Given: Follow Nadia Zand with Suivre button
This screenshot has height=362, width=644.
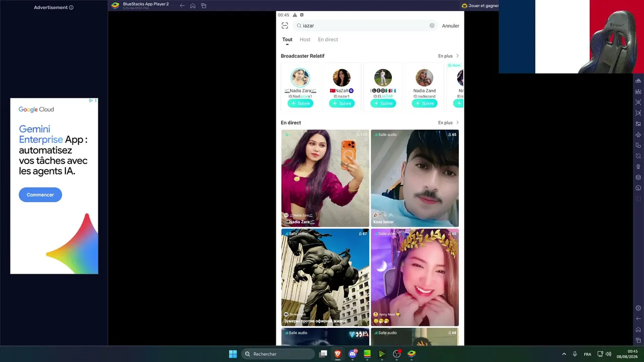Looking at the screenshot, I should pyautogui.click(x=424, y=104).
